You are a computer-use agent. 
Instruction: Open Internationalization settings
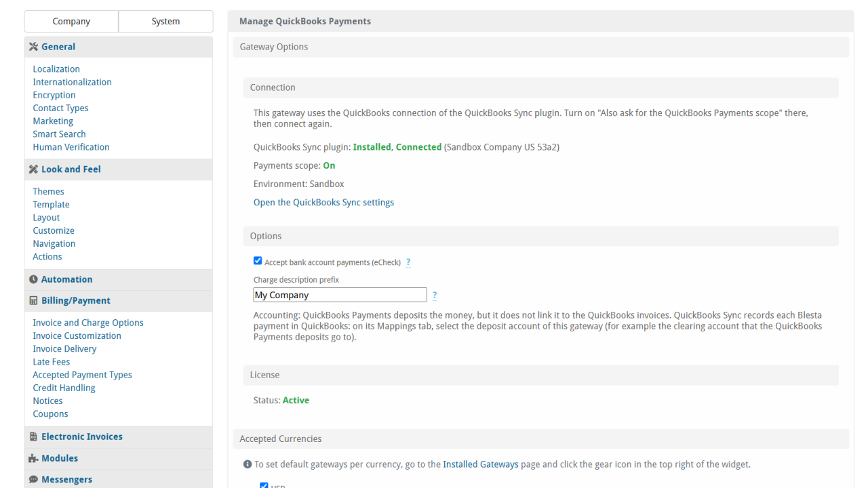(72, 82)
